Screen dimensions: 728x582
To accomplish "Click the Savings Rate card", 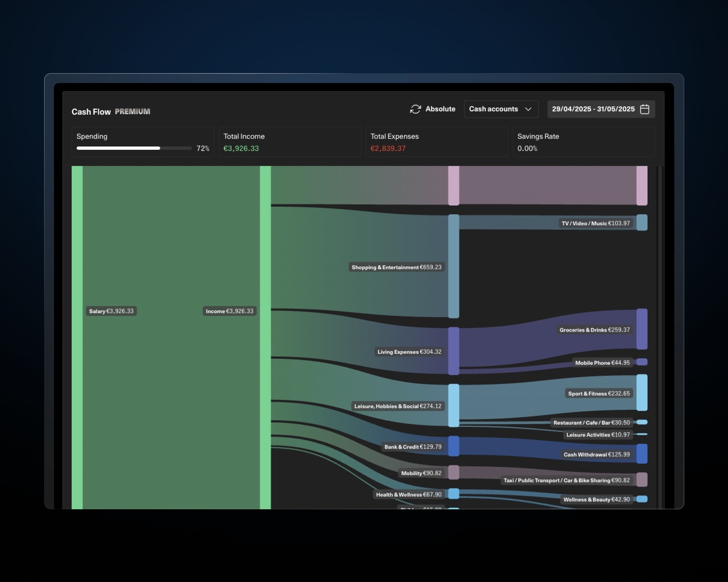I will pos(584,142).
